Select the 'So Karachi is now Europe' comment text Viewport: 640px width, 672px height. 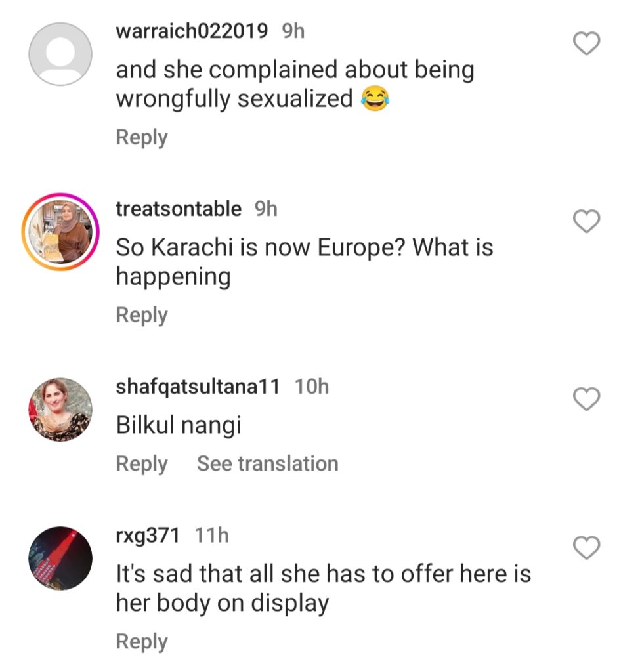click(x=305, y=262)
